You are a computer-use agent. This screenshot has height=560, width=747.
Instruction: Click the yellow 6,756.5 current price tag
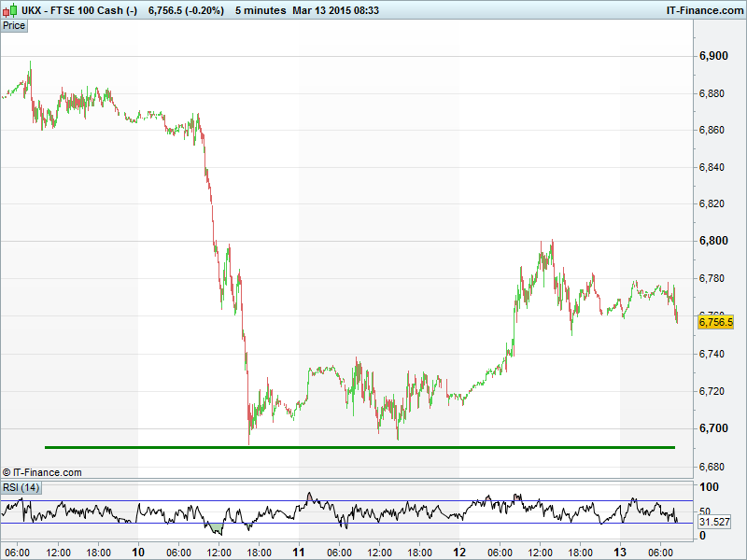[x=716, y=322]
